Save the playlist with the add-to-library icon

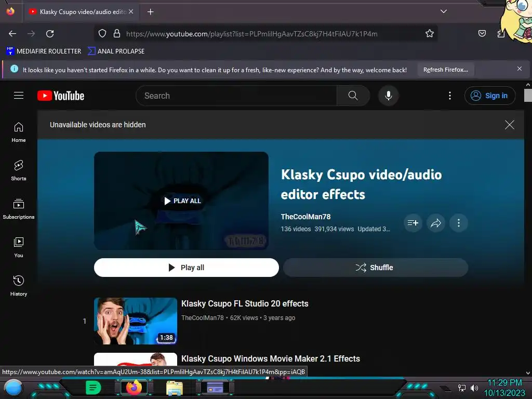[413, 223]
